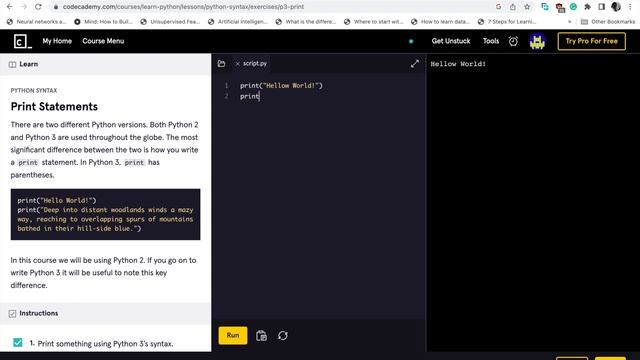Viewport: 640px width, 360px height.
Task: Go to My Home
Action: coord(57,41)
